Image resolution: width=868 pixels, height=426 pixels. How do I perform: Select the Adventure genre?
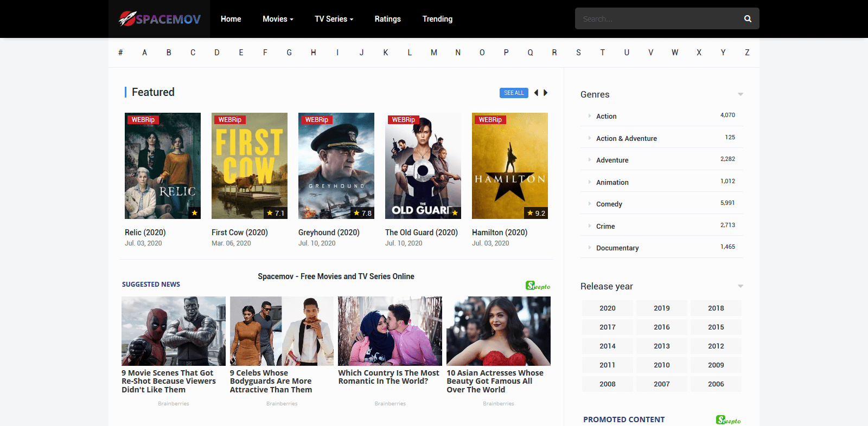[x=612, y=160]
